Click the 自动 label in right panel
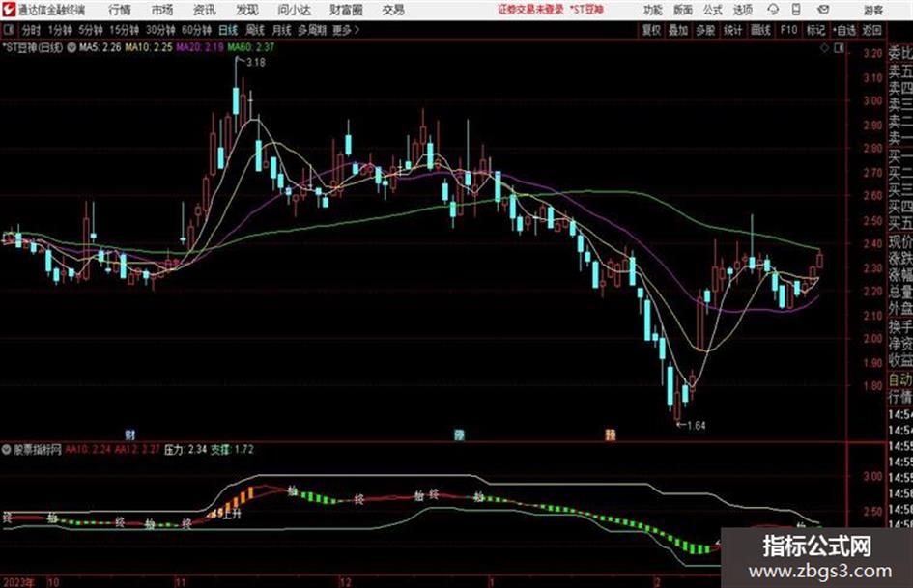This screenshot has width=913, height=588. click(x=900, y=379)
